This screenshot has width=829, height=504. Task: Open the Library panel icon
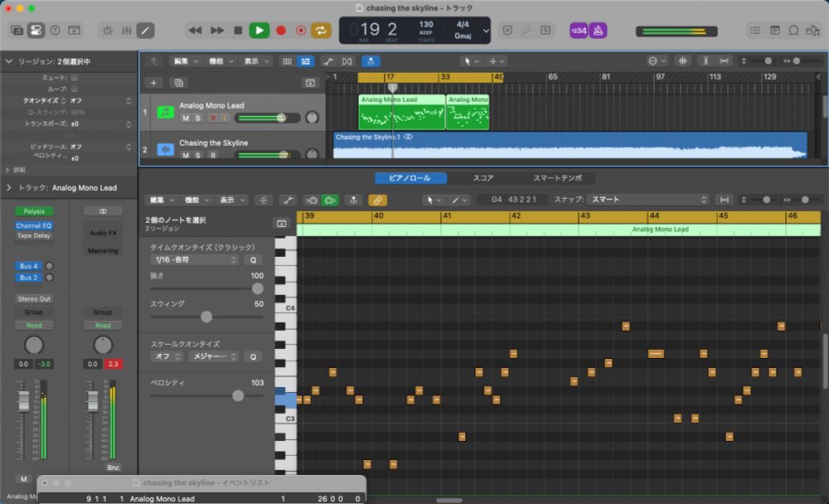(17, 31)
